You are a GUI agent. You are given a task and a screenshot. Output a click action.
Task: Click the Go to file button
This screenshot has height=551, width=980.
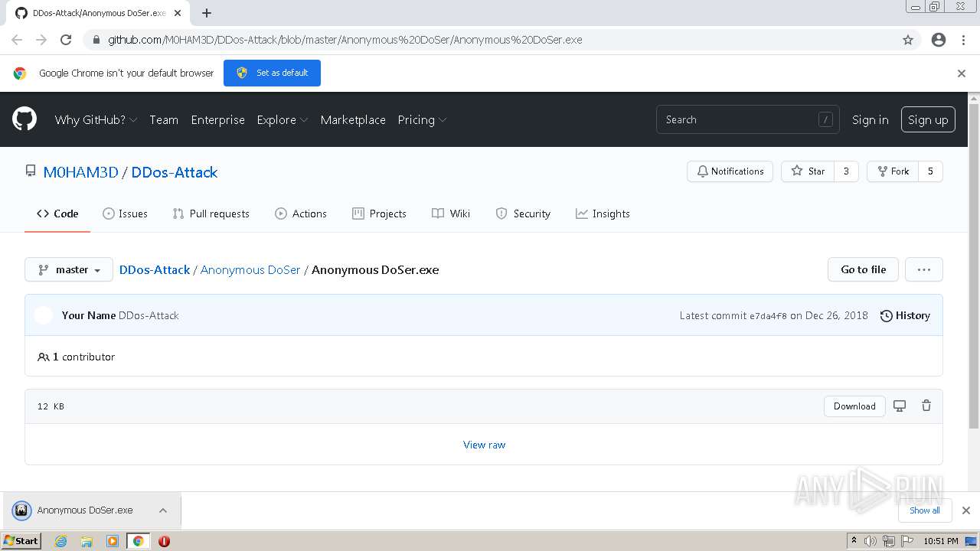pyautogui.click(x=863, y=269)
